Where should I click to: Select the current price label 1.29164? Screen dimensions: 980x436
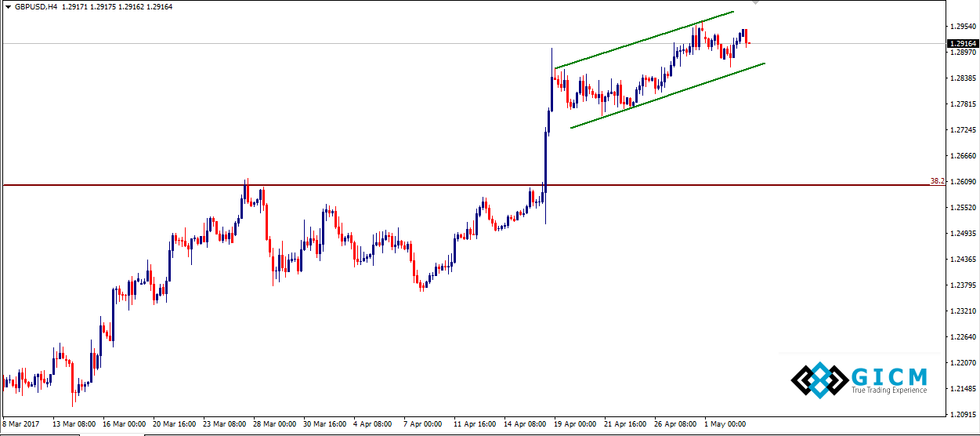[x=963, y=44]
